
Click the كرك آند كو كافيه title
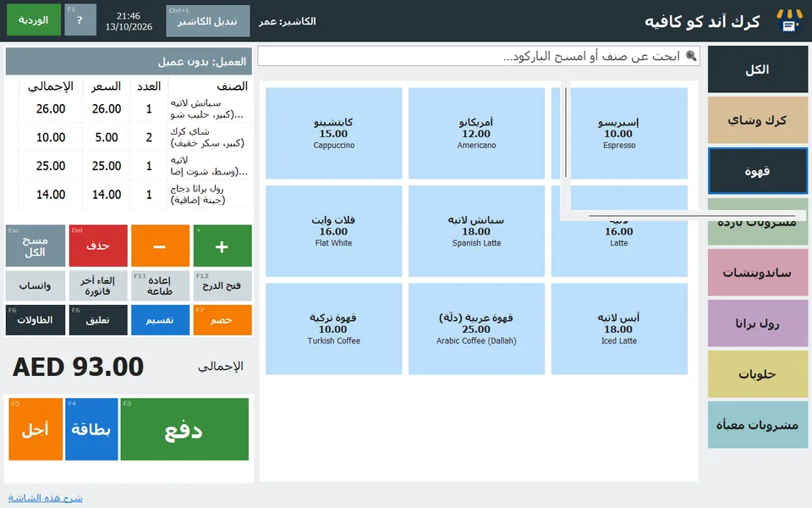(702, 21)
